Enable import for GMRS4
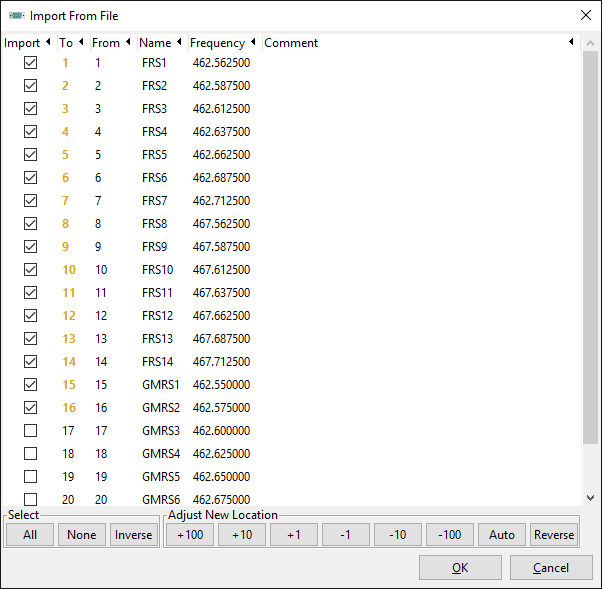The width and height of the screenshot is (604, 589). click(30, 454)
